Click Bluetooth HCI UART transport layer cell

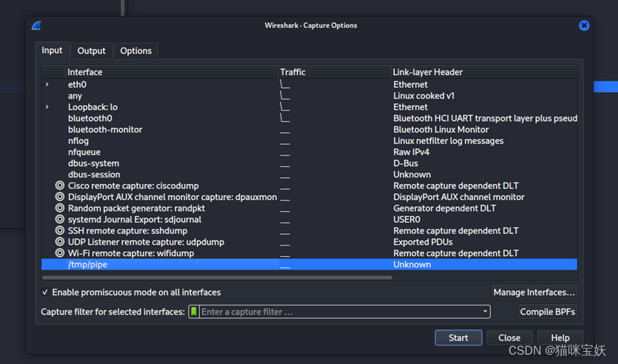click(485, 118)
